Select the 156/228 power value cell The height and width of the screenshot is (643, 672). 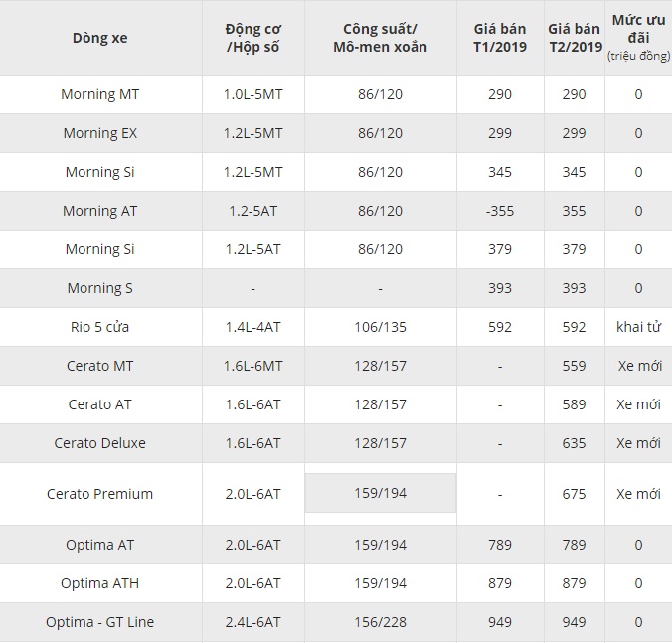(380, 622)
